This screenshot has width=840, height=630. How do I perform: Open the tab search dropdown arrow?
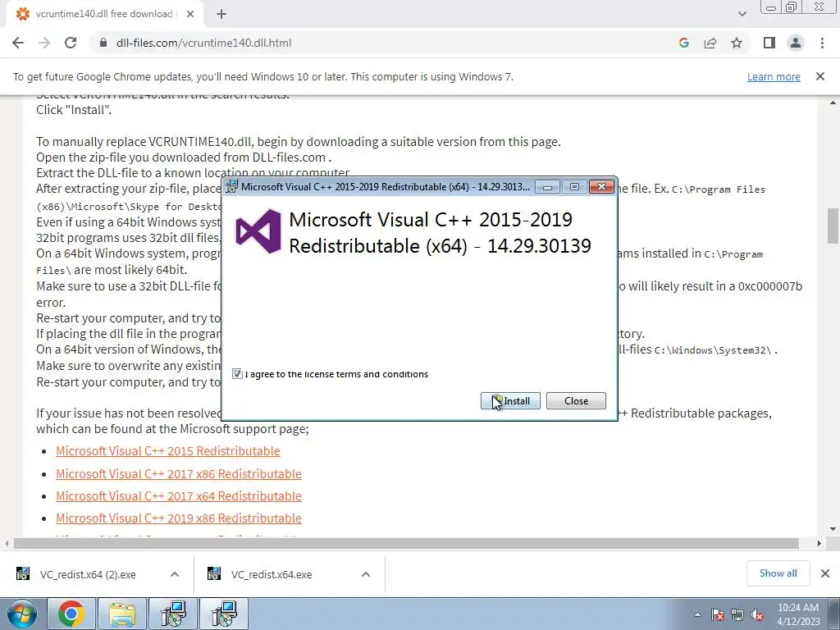click(742, 14)
